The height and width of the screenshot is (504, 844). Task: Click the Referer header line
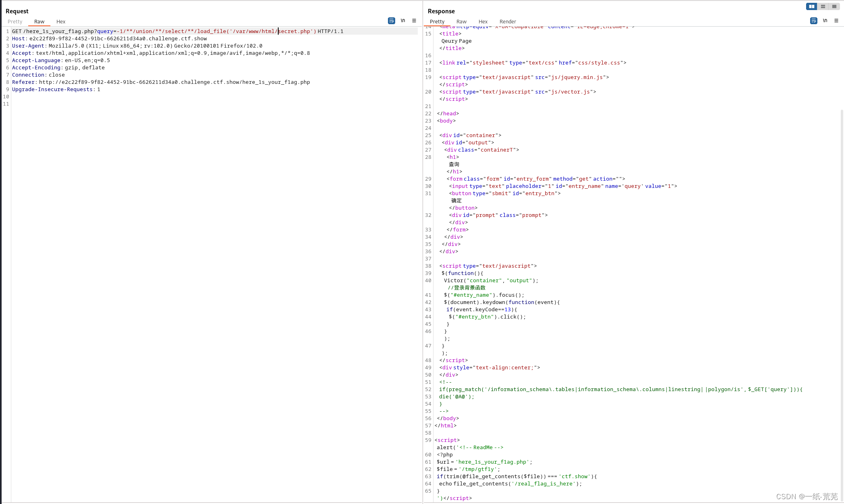tap(161, 82)
